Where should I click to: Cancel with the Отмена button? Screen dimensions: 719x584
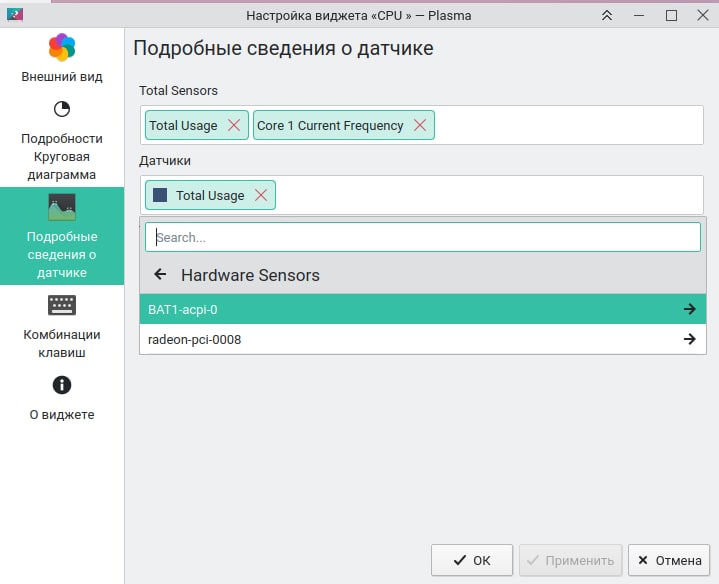click(x=669, y=560)
